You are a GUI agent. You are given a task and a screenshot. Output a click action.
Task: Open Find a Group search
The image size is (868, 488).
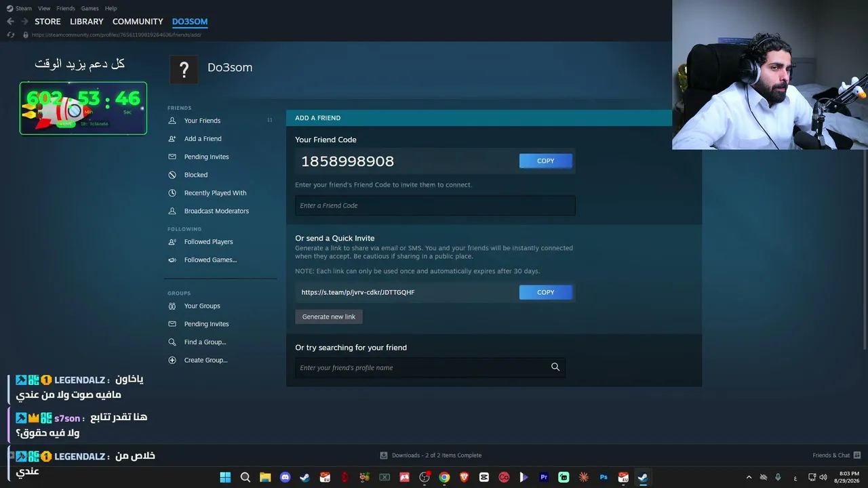(x=205, y=342)
